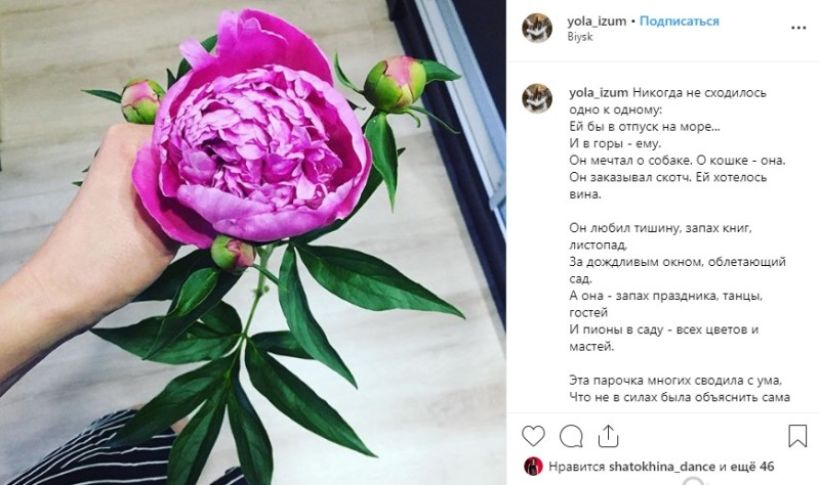Share post using upload arrow icon
This screenshot has width=820, height=485.
pos(608,435)
